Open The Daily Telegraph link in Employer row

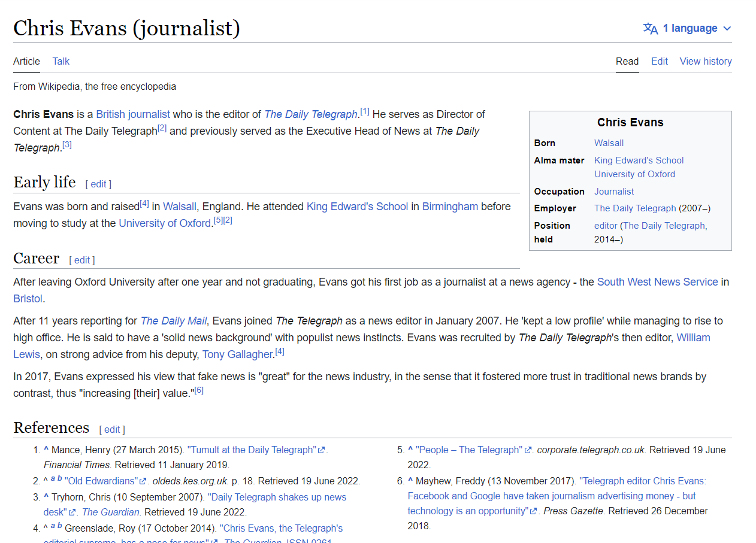tap(635, 208)
